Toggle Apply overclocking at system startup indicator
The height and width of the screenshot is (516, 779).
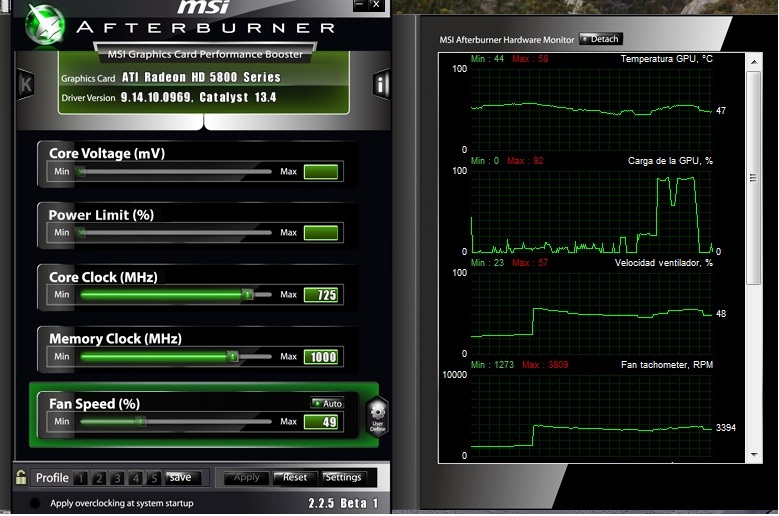pyautogui.click(x=34, y=503)
